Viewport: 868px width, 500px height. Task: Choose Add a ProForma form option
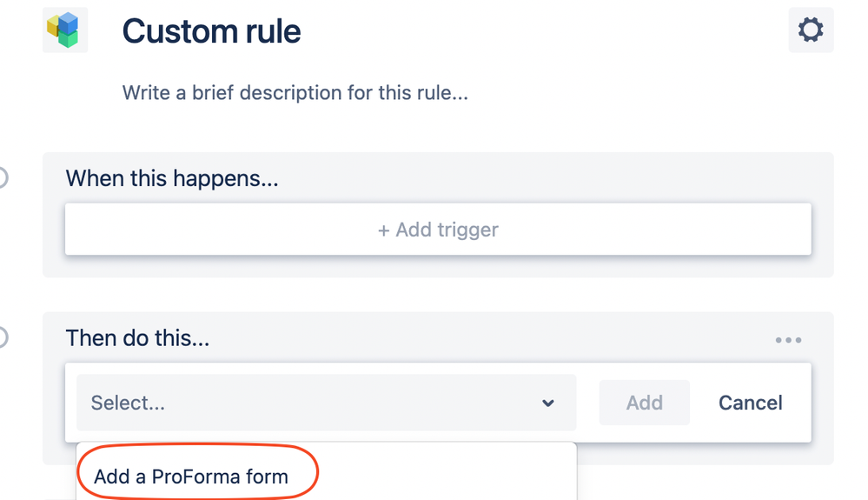(x=191, y=477)
